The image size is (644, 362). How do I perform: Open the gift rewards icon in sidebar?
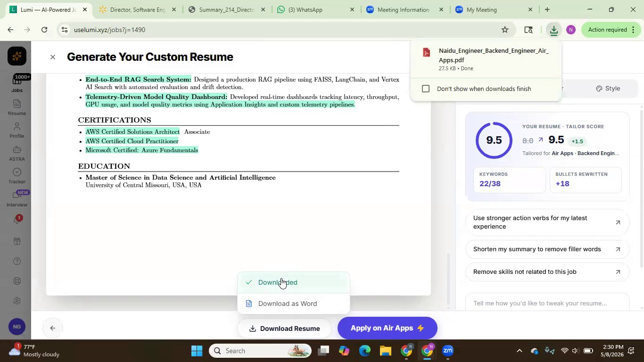(x=17, y=241)
